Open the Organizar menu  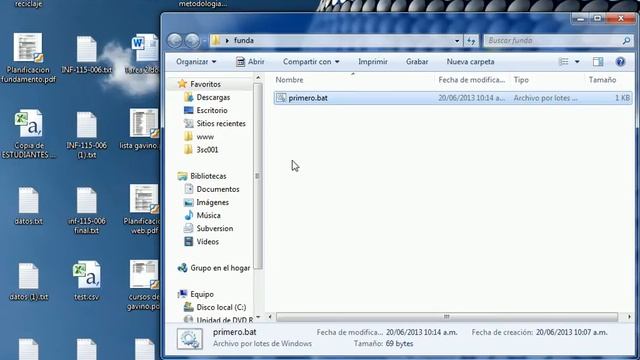coord(196,62)
